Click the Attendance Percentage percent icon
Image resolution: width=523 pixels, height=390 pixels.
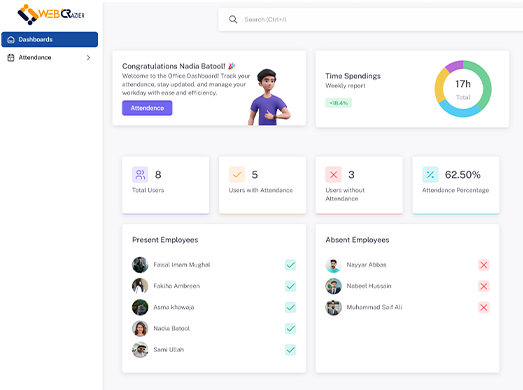pos(430,174)
